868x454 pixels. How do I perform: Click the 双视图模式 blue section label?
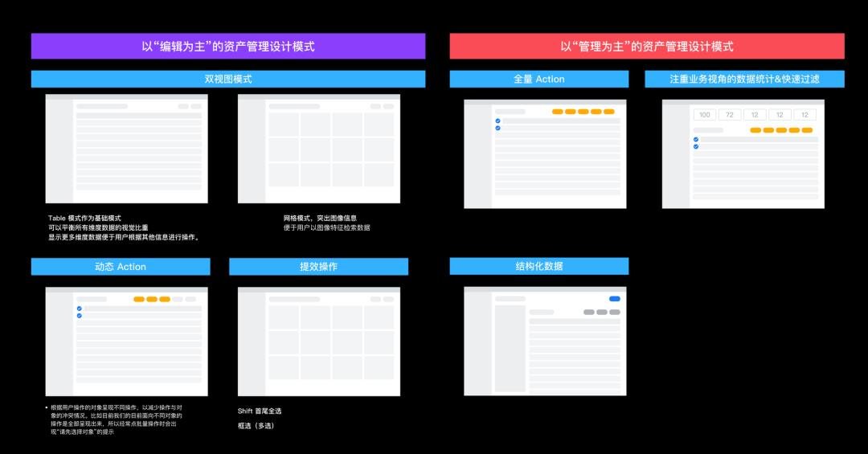pyautogui.click(x=228, y=79)
